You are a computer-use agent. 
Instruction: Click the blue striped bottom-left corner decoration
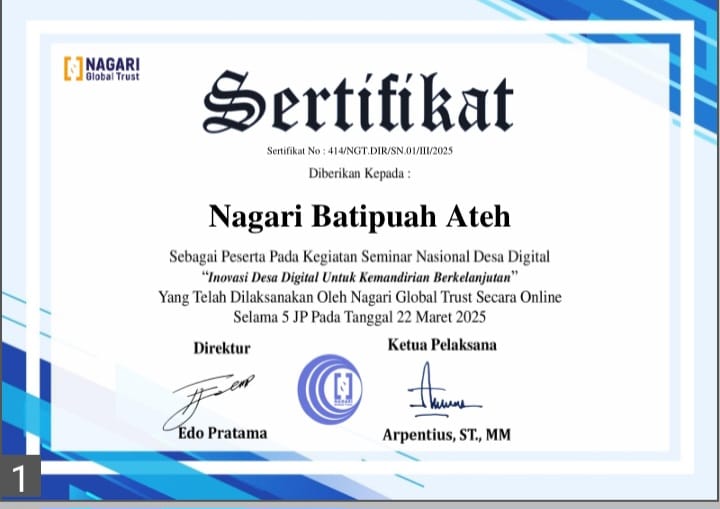click(x=60, y=440)
